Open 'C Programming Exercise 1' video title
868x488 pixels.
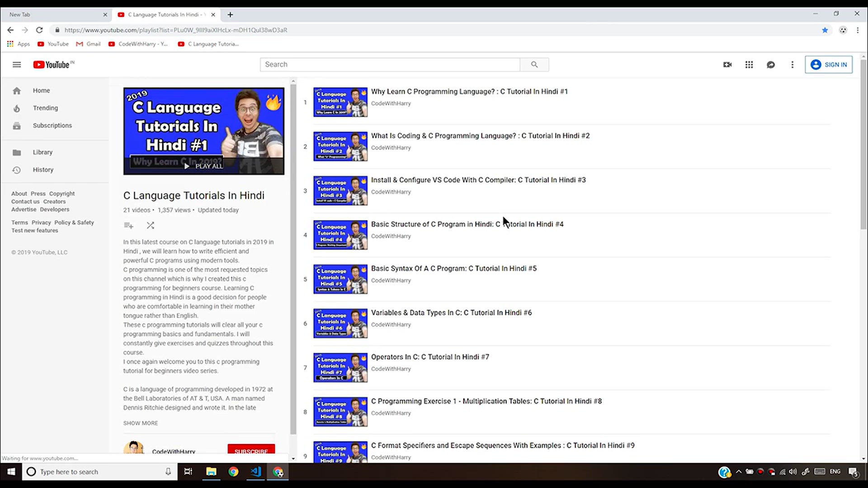[x=486, y=401]
